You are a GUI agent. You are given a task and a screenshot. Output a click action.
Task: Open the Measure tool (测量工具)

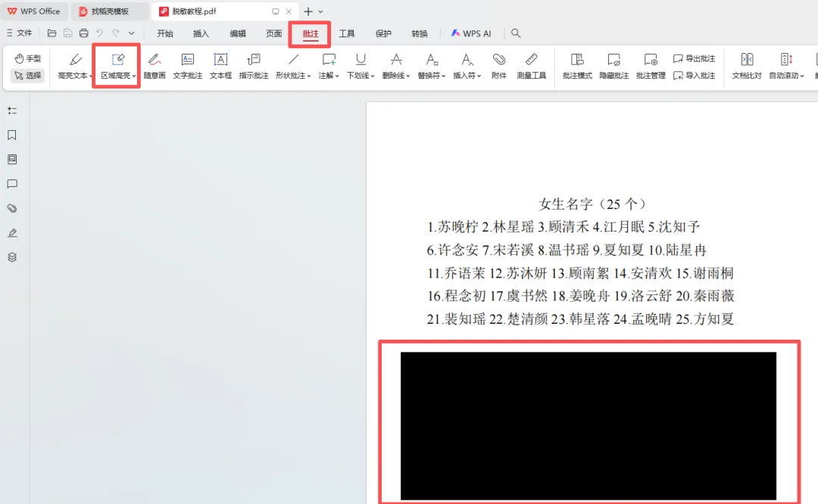click(531, 66)
